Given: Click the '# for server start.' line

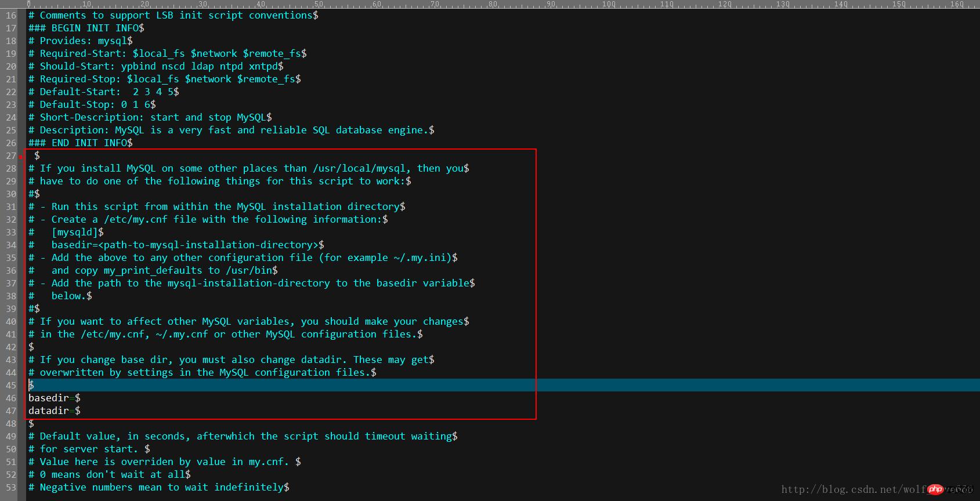Looking at the screenshot, I should pos(89,449).
